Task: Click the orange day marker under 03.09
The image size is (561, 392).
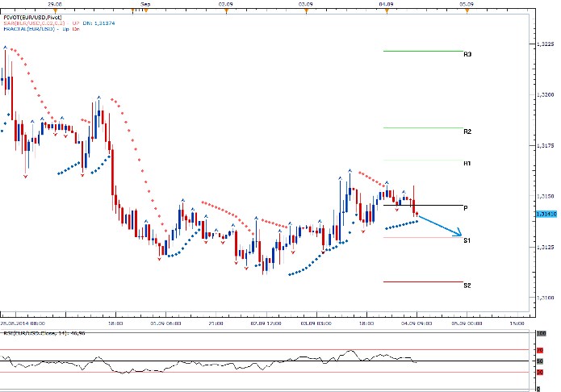Action: (x=306, y=11)
